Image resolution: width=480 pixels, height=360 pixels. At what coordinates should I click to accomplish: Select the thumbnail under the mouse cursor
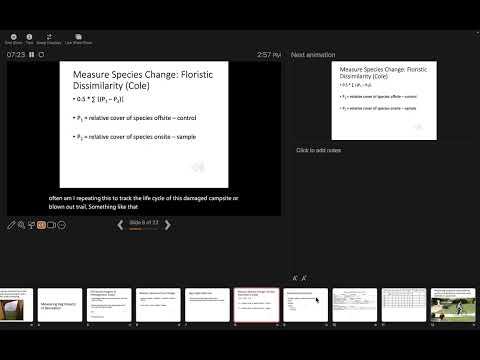tap(306, 305)
